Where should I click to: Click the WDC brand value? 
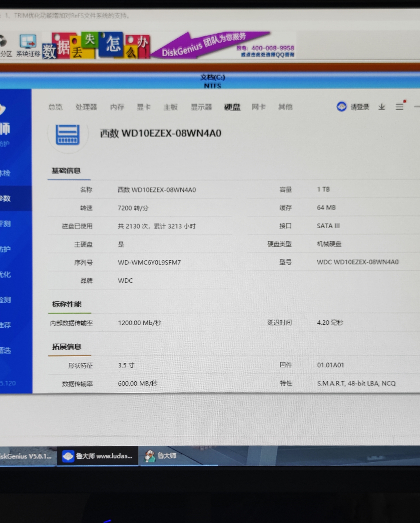click(x=125, y=281)
